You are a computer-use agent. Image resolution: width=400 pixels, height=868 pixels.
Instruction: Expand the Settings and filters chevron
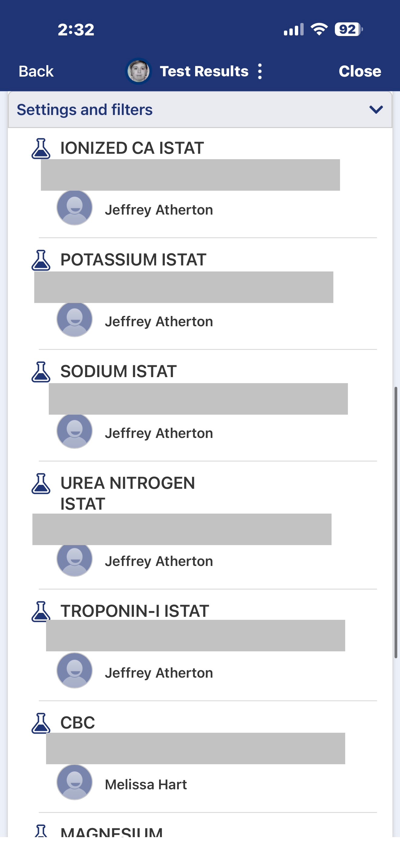pos(376,110)
